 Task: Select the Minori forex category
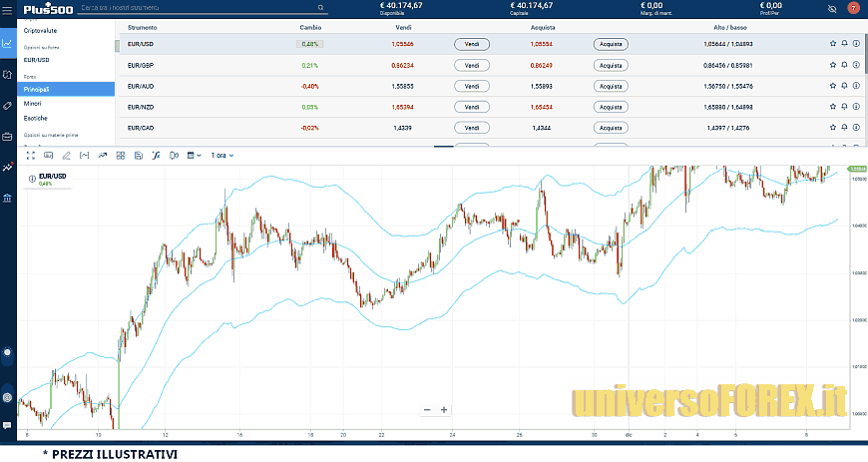tap(34, 103)
